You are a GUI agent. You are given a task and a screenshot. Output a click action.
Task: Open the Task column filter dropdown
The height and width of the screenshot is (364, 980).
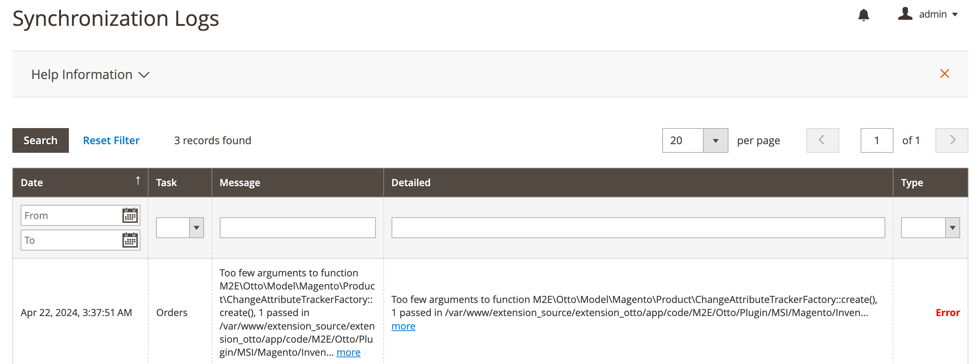point(196,227)
